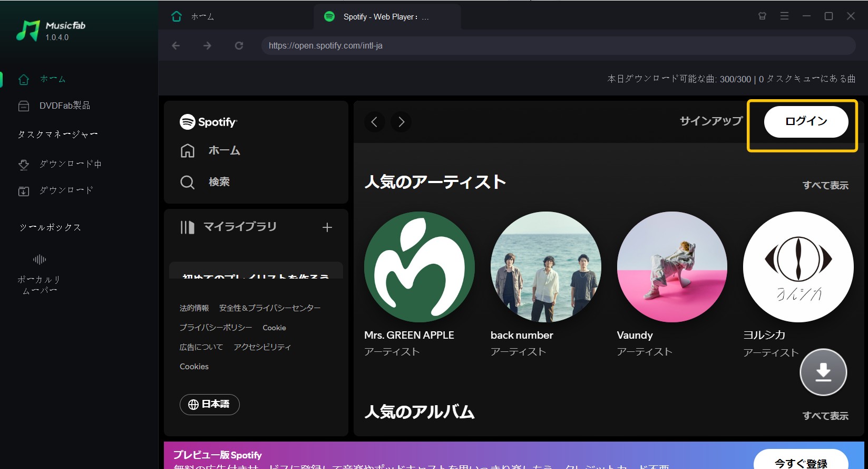The width and height of the screenshot is (868, 469).
Task: Open Mrs. GREEN APPLE artist image
Action: coord(420,267)
